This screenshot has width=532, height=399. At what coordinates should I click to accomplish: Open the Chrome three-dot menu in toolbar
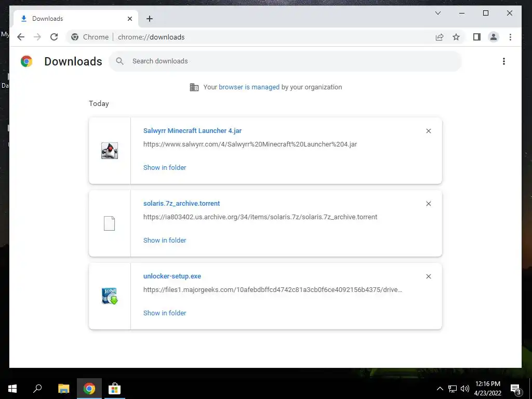pos(510,37)
